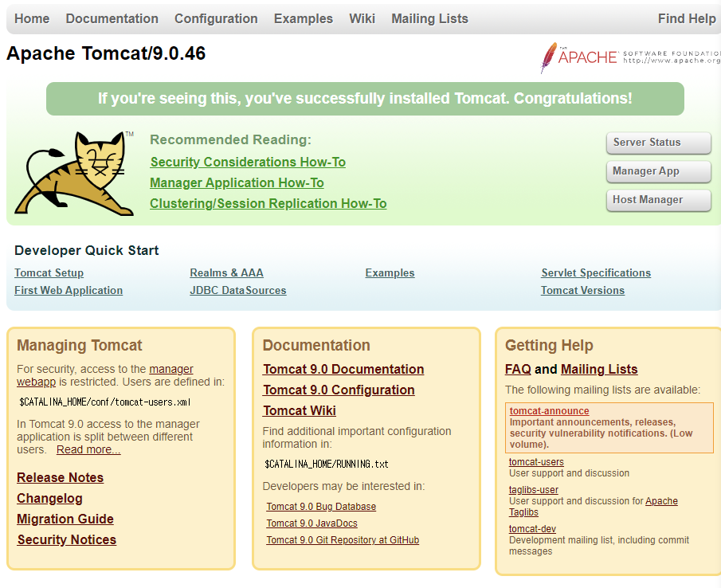Open the tomcat-dev mailing list link
This screenshot has height=588, width=721.
click(532, 529)
